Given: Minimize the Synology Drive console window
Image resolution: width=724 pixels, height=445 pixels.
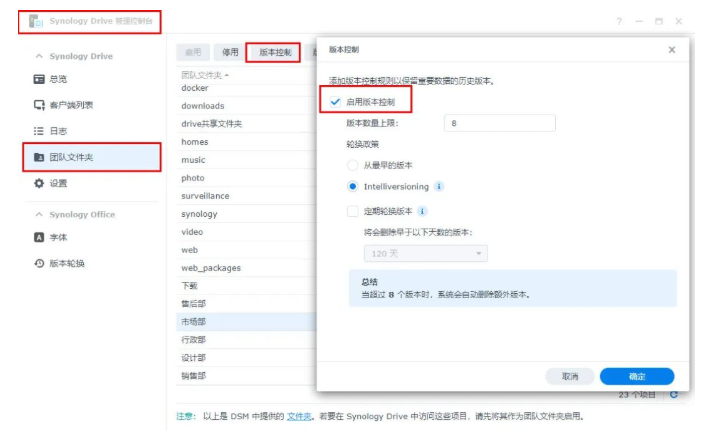Looking at the screenshot, I should [639, 21].
